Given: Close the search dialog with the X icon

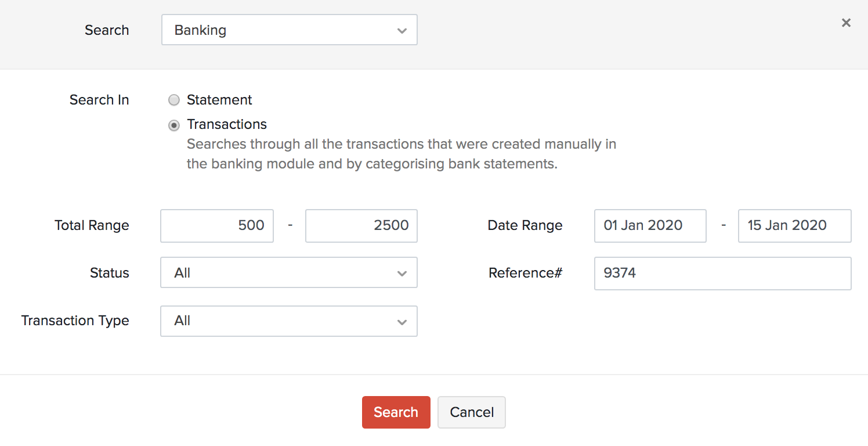Looking at the screenshot, I should point(846,23).
